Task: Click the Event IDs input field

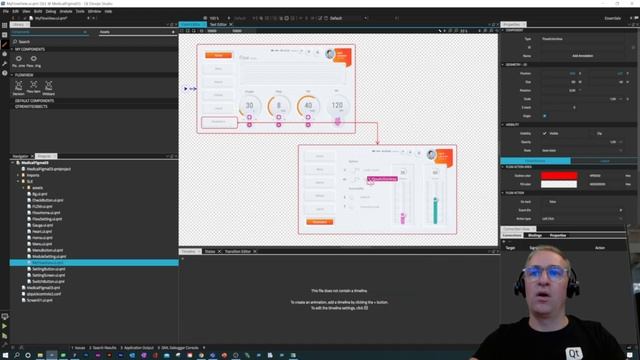Action: (580, 210)
